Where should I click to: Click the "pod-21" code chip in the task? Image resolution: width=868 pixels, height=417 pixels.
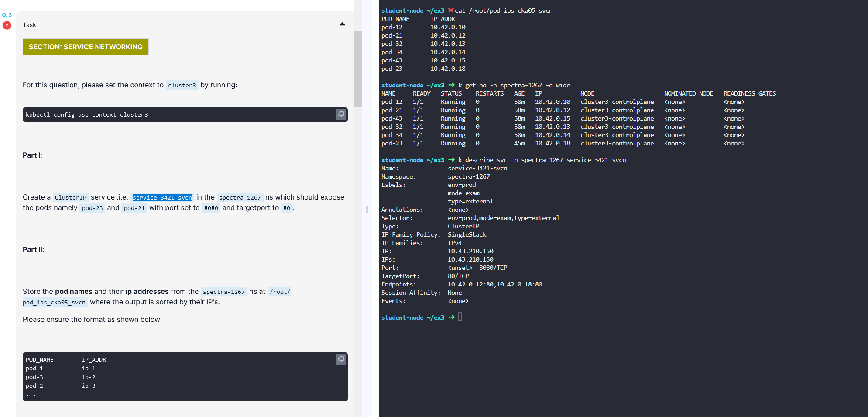134,208
